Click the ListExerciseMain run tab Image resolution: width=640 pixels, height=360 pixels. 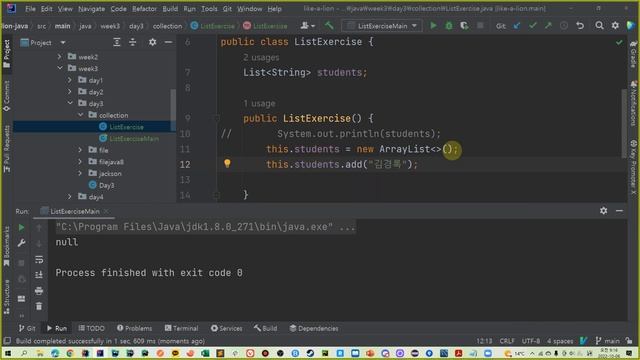coord(74,211)
